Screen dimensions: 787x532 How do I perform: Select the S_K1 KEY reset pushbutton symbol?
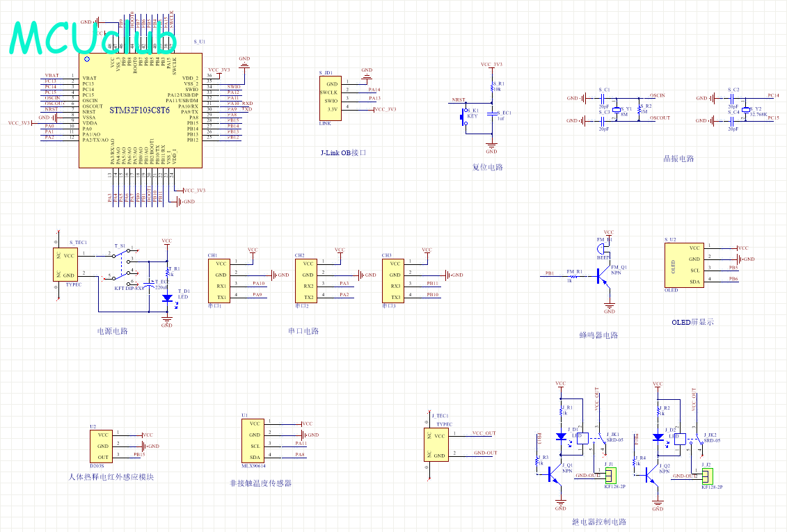pyautogui.click(x=465, y=117)
